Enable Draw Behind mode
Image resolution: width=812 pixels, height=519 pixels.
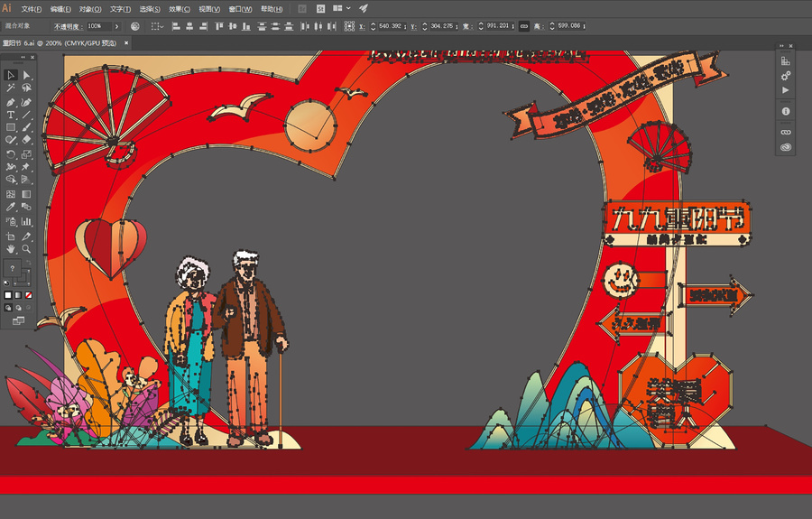18,308
